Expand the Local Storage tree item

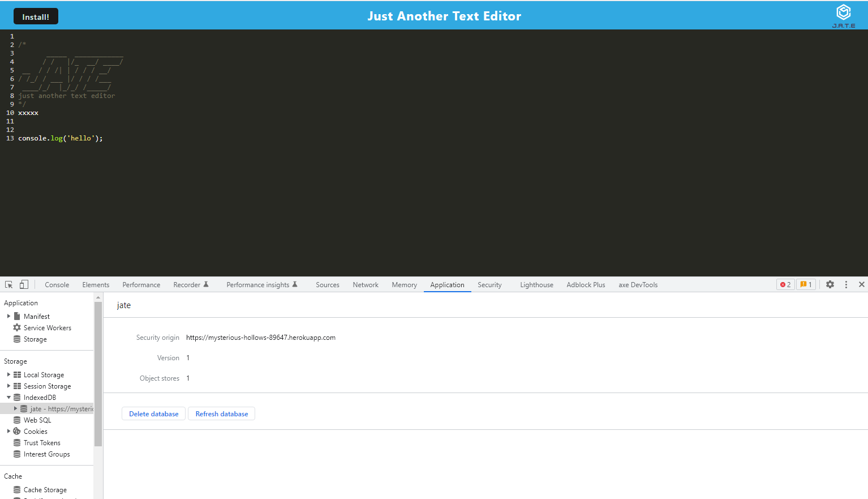pos(9,374)
